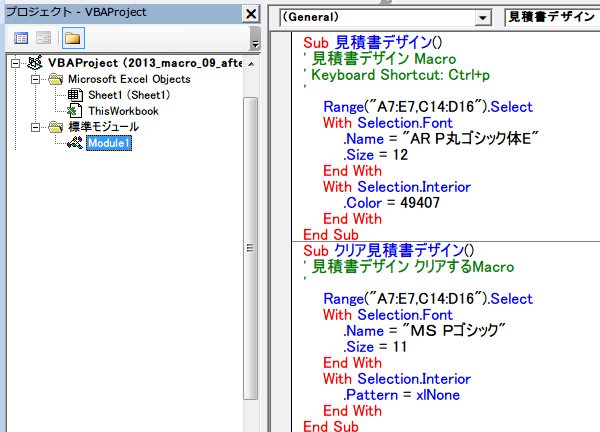
Task: Open the 見積書デザイン procedure dropdown
Action: [552, 18]
